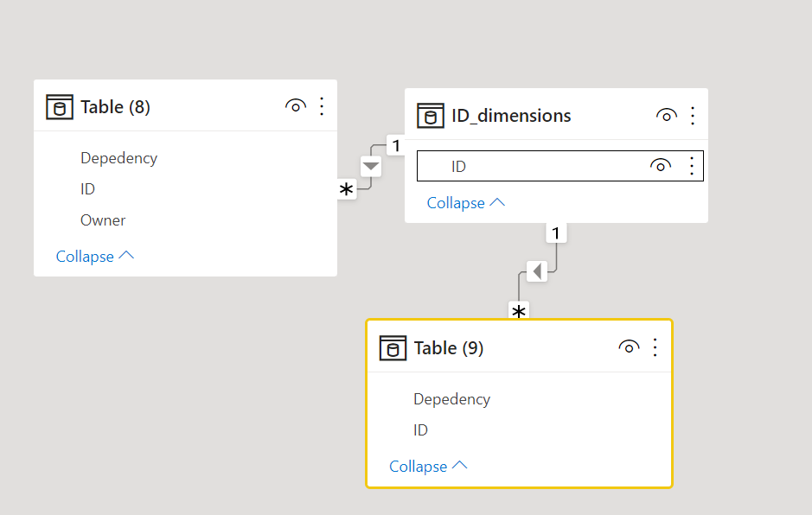Collapse the Table (9) card

pyautogui.click(x=428, y=466)
